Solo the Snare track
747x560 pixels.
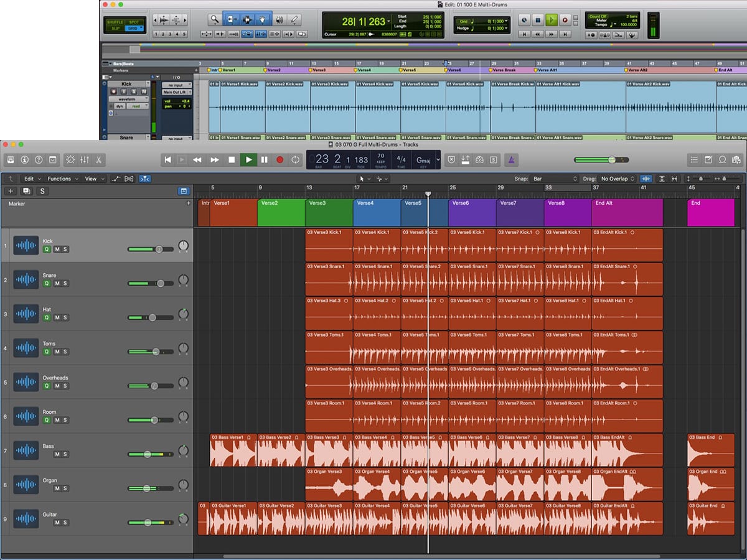click(x=65, y=283)
